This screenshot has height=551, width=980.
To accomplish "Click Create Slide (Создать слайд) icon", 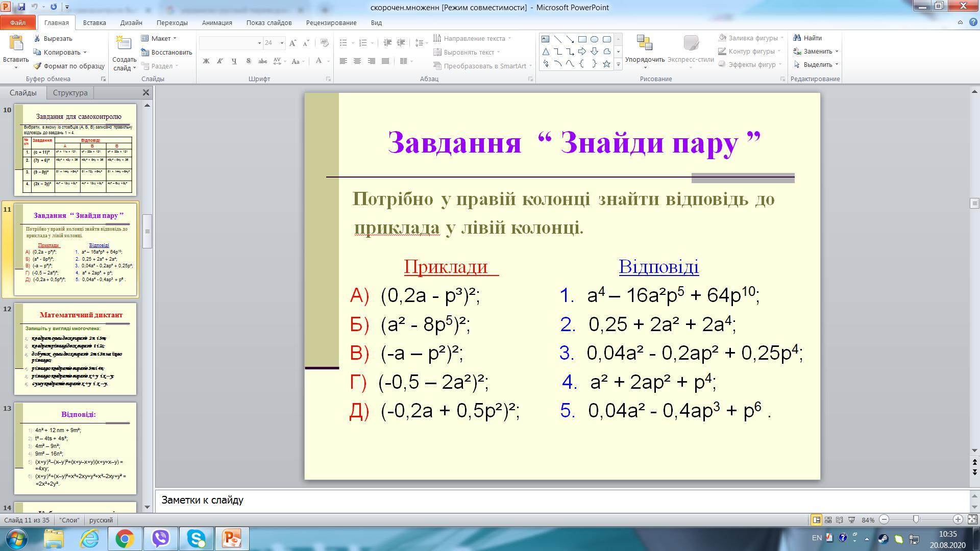I will point(124,44).
